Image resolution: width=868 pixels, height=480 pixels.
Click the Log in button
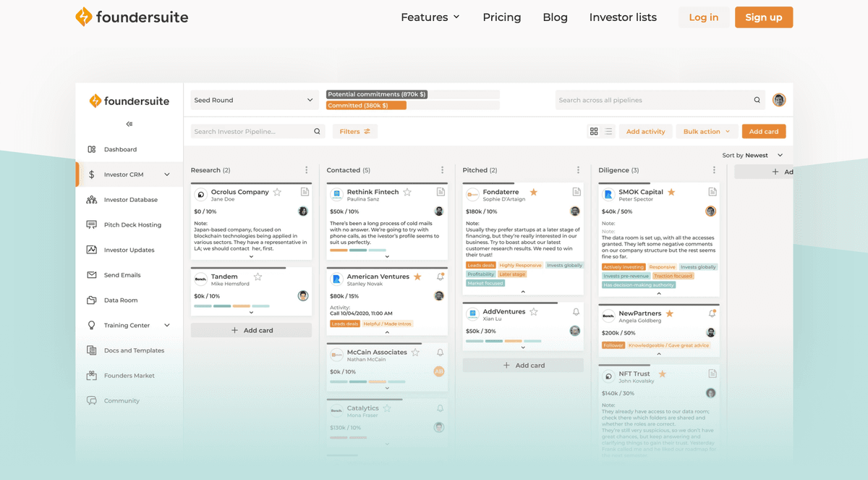704,17
